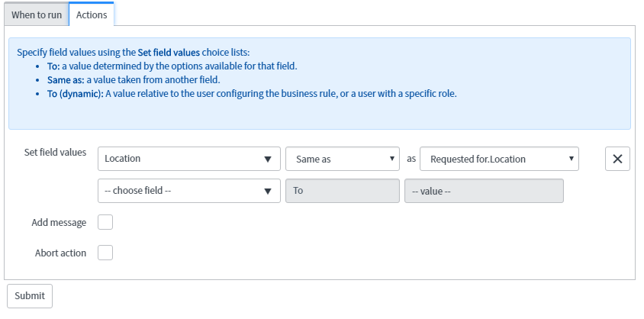Expand the Same as operator dropdown
Image resolution: width=644 pixels, height=319 pixels.
[x=343, y=159]
